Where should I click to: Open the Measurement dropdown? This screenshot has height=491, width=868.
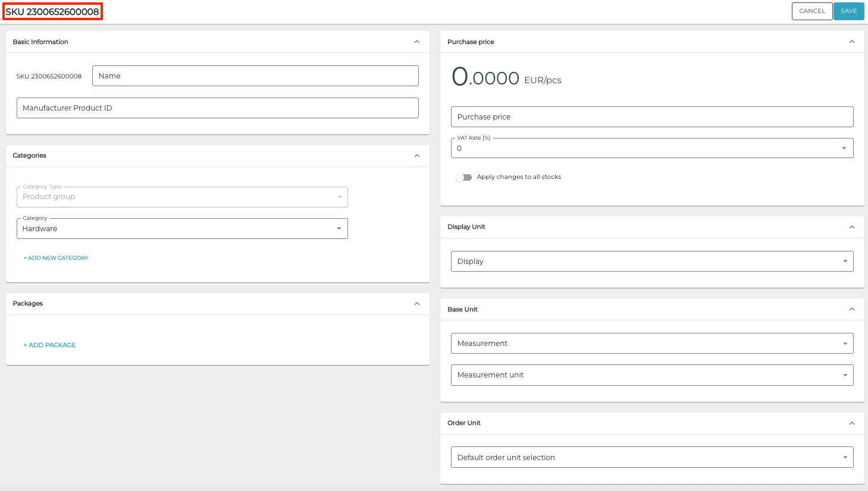tap(651, 344)
